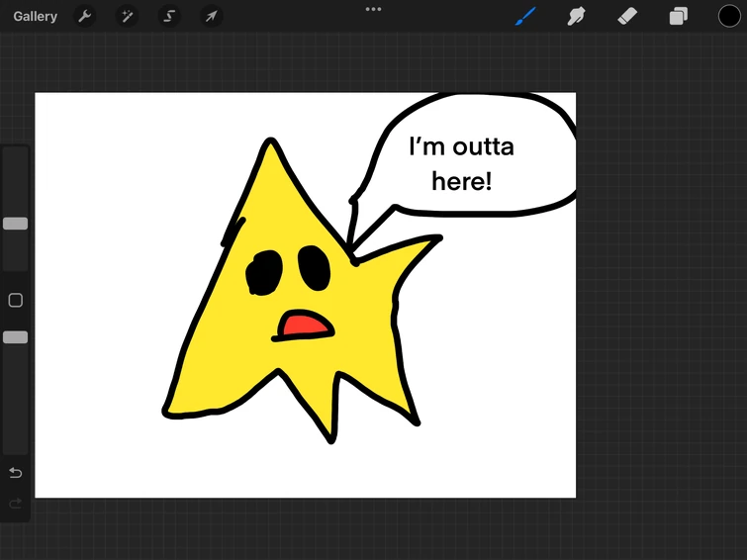Open the Adjustments magic wand menu
The width and height of the screenshot is (747, 560).
pyautogui.click(x=128, y=17)
